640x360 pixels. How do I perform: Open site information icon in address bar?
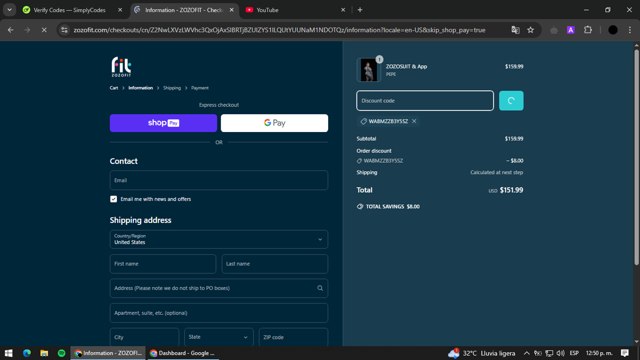(x=64, y=30)
